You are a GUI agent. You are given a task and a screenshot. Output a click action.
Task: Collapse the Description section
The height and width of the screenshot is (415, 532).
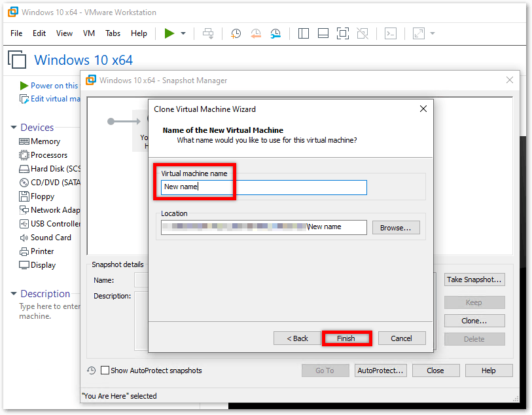[14, 293]
